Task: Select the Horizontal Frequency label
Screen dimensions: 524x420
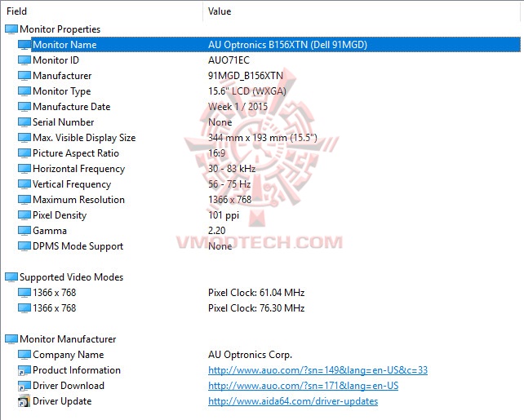Action: pos(79,169)
